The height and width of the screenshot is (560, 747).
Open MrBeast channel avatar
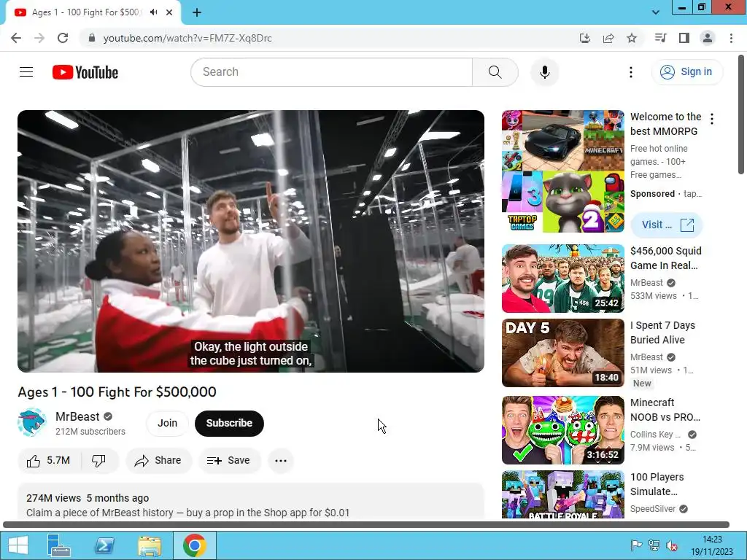pos(32,422)
